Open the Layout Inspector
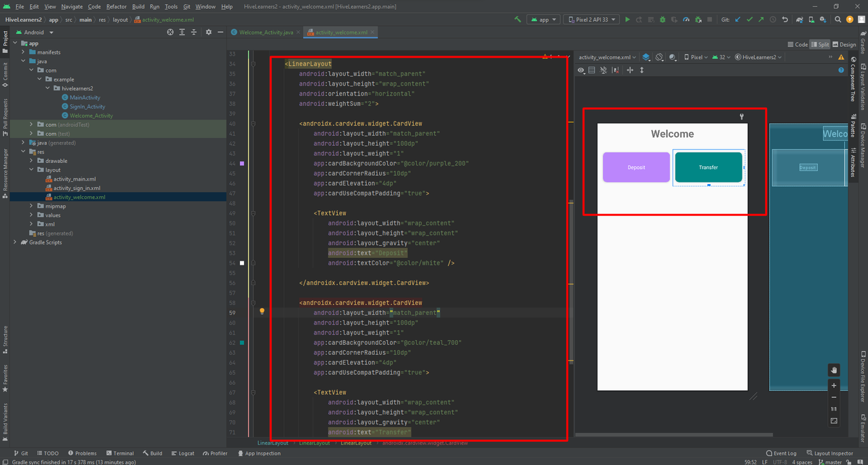This screenshot has width=868, height=465. coord(830,453)
